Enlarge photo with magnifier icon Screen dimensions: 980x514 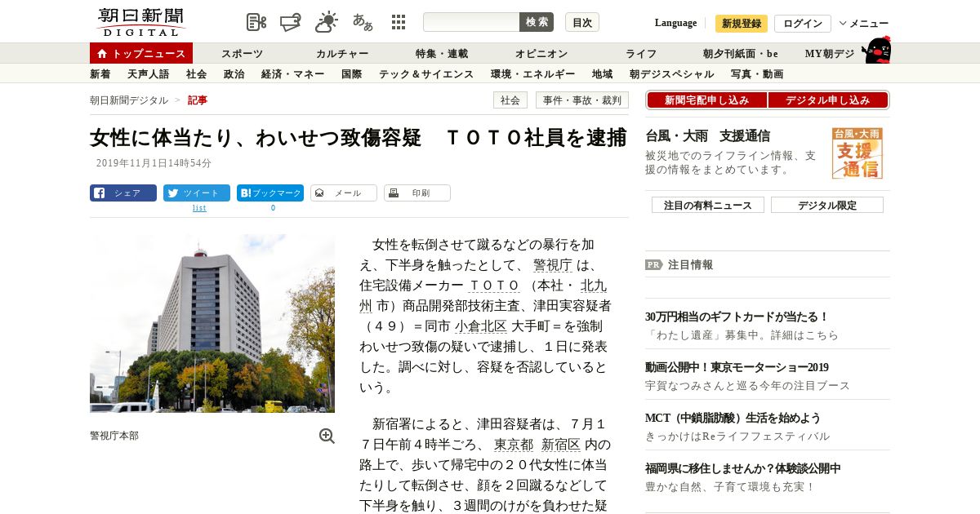coord(327,436)
